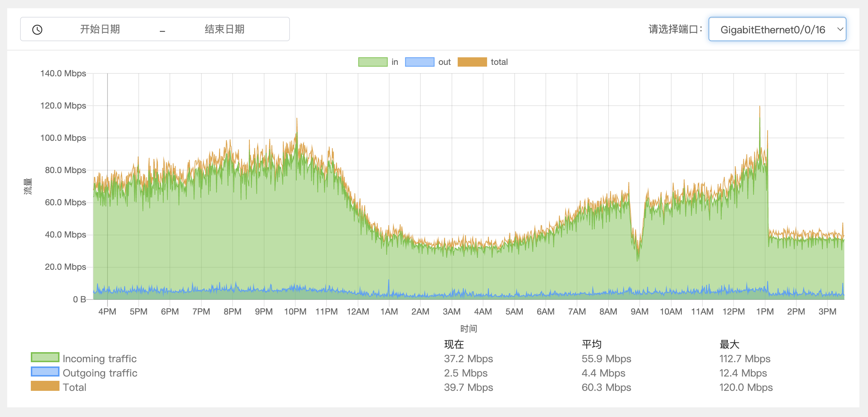Click average outgoing value 4.4 Mbps
Screen dimensions: 868x417
[x=604, y=373]
